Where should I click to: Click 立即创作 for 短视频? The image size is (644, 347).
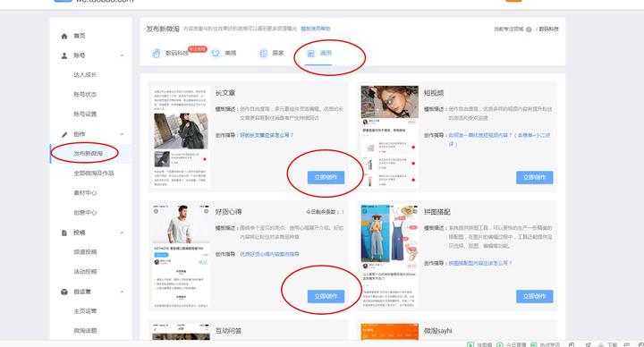pos(534,177)
